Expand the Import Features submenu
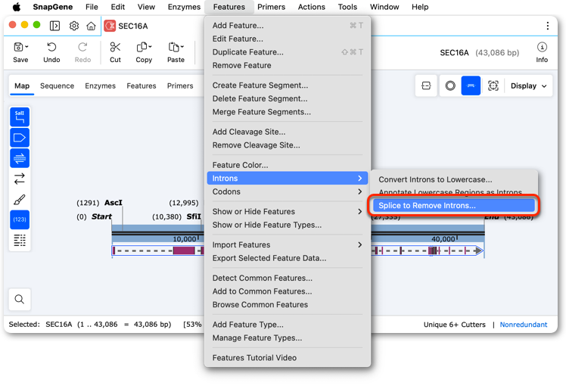This screenshot has height=392, width=566. click(288, 244)
